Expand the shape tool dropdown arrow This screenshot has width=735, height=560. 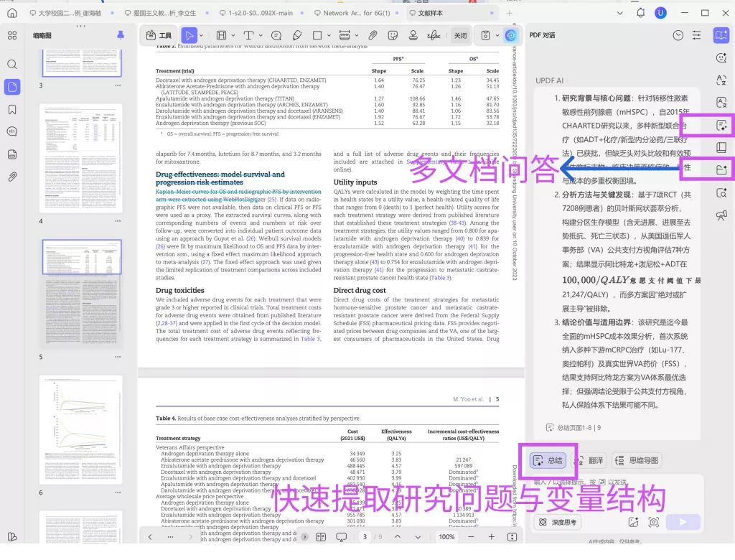[x=329, y=35]
